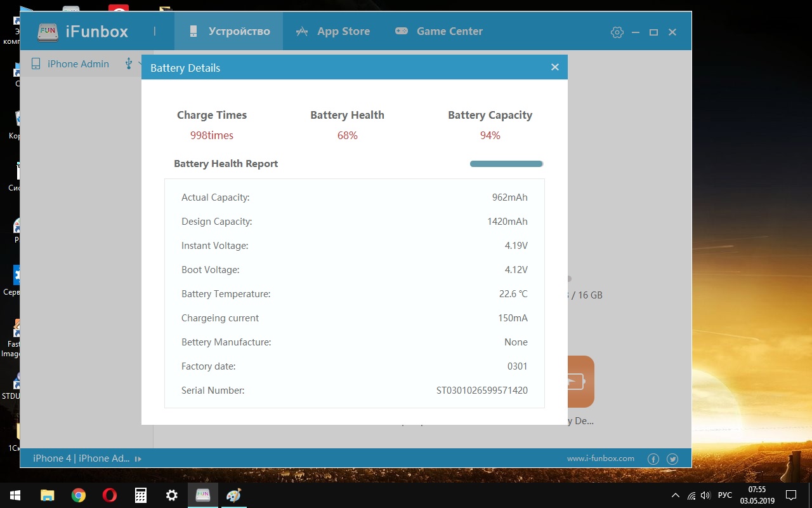Click the battery health progress bar
The height and width of the screenshot is (508, 812).
[506, 164]
